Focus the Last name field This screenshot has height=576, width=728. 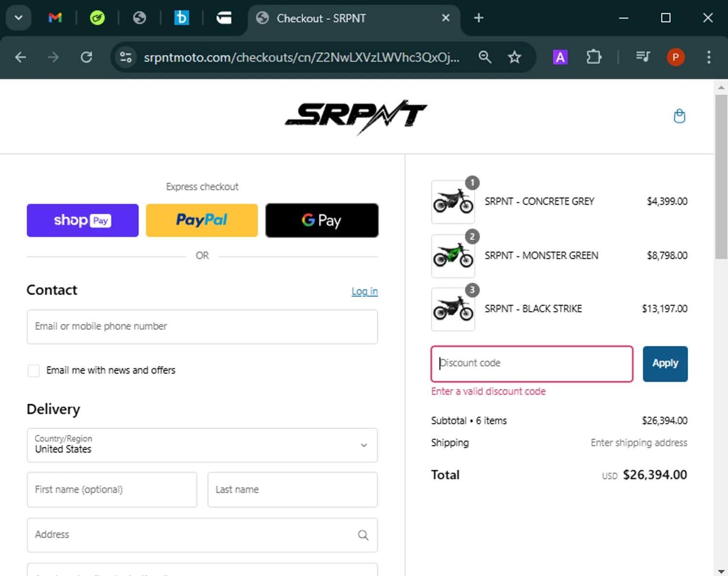click(x=293, y=490)
